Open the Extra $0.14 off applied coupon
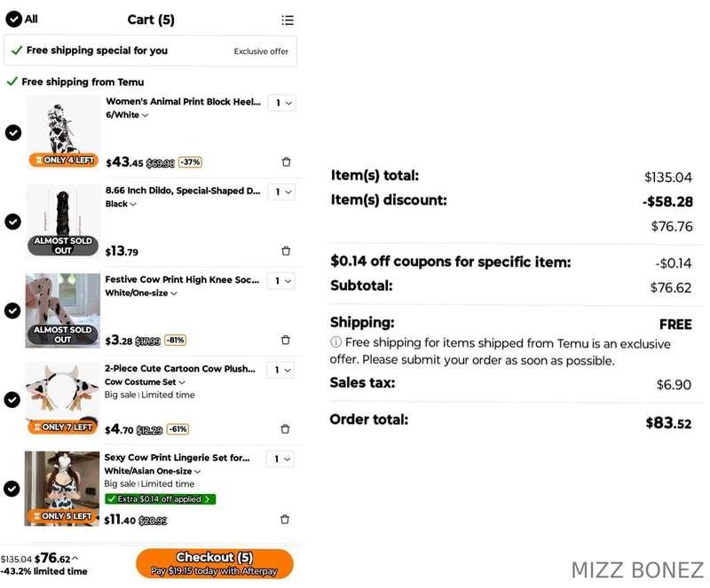Screen dimensions: 710x588 (x=161, y=498)
